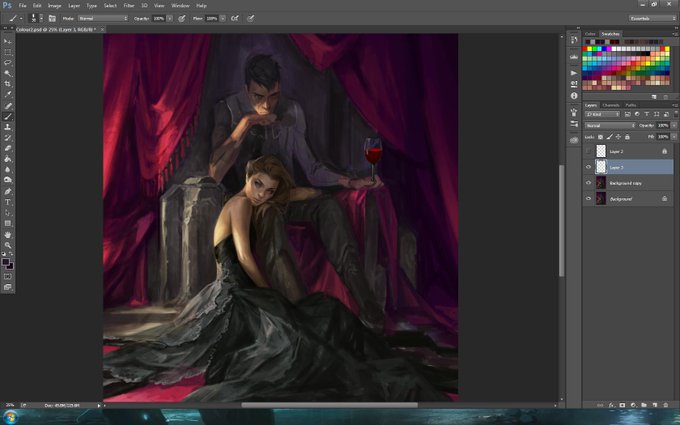The image size is (680, 425).
Task: Change screen mode from the toolbox
Action: [8, 287]
